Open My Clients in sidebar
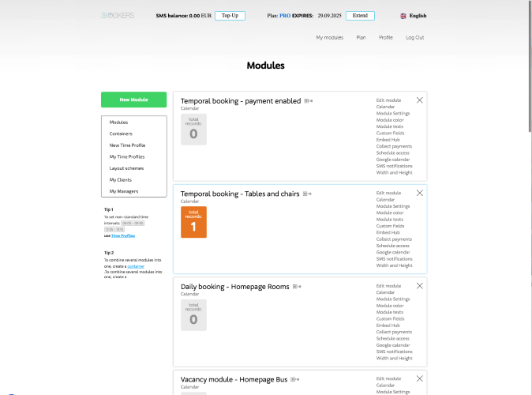Screen dimensions: 532x395 [x=121, y=180]
